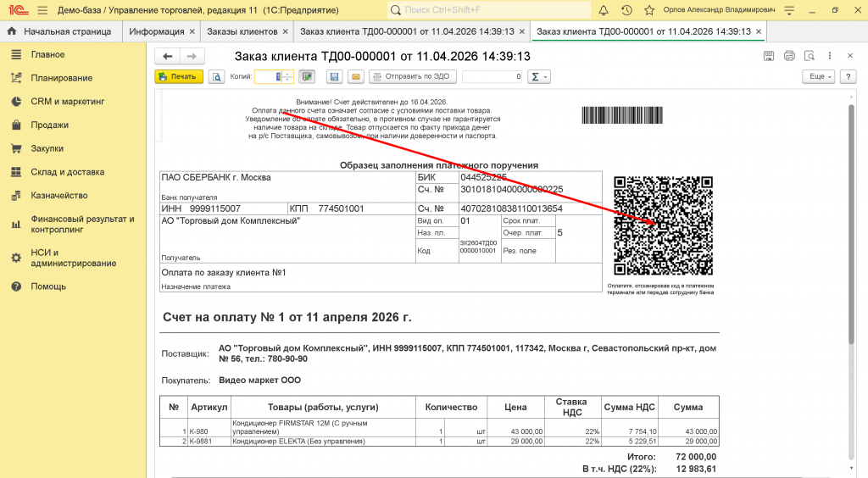Open the sum (Σ) dropdown

pos(538,76)
